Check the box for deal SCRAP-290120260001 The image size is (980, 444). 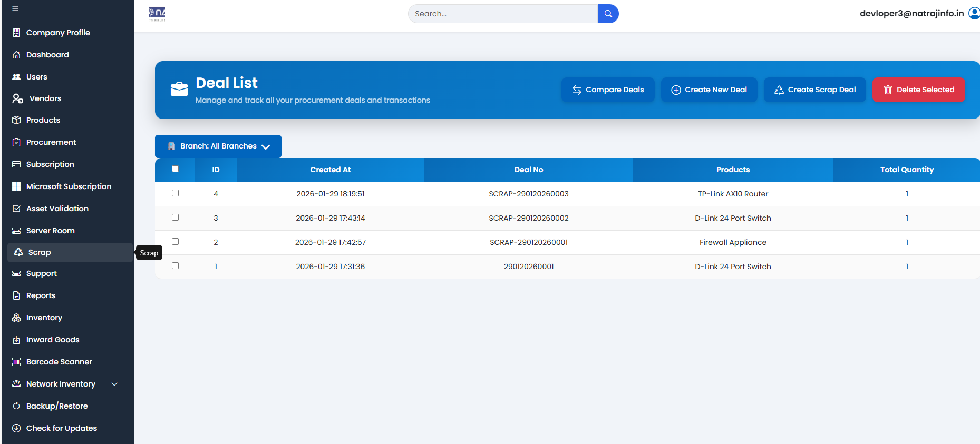pos(175,242)
